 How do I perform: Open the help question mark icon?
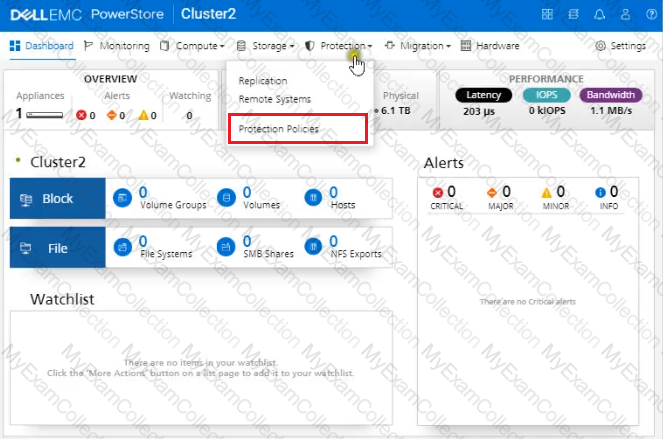pyautogui.click(x=649, y=15)
